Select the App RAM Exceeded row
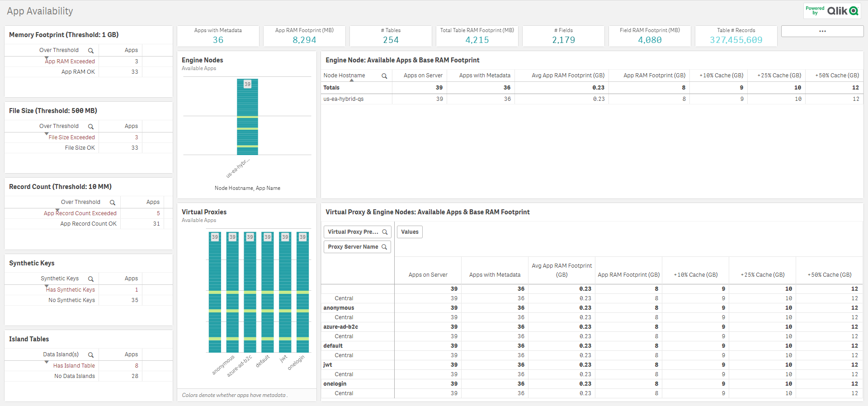 [70, 61]
